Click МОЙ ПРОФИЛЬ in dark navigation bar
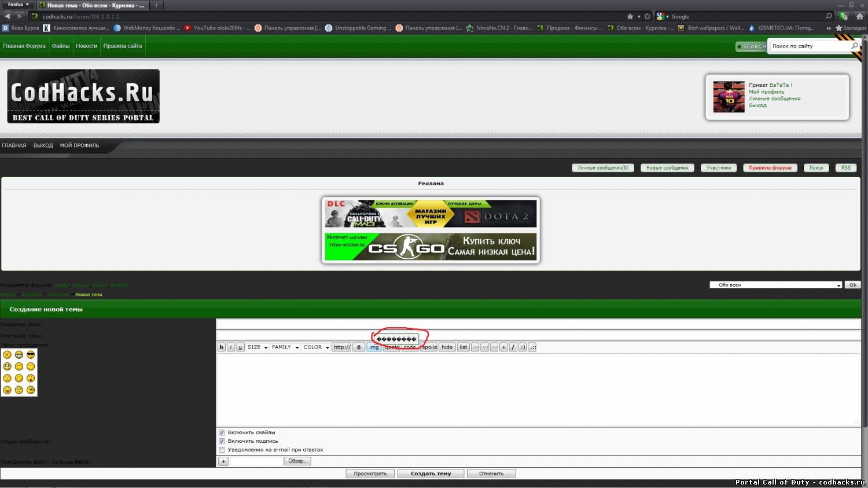 click(79, 145)
